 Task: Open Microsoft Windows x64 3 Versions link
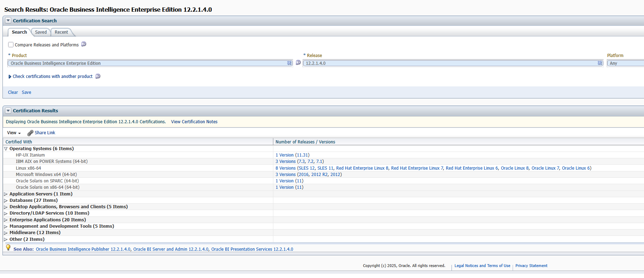pos(286,175)
